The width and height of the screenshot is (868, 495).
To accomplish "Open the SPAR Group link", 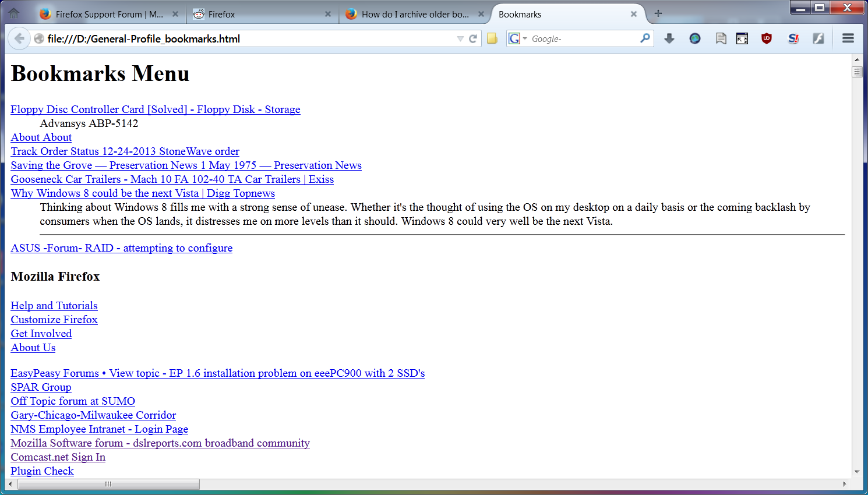I will tap(41, 387).
